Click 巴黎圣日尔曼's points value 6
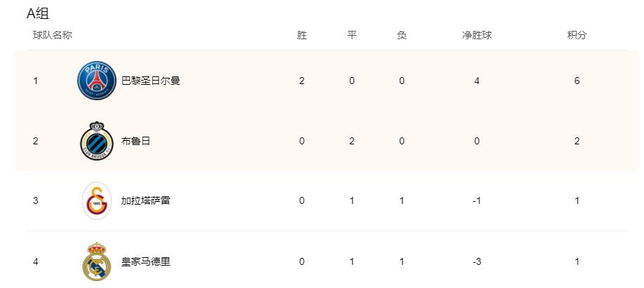Screen dimensions: 644x288 [x=577, y=81]
